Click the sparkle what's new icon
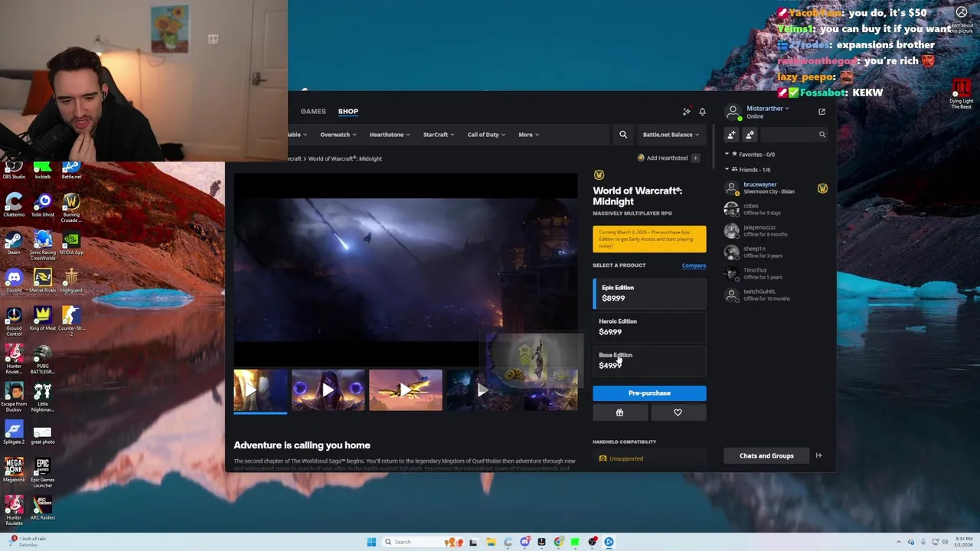 [687, 112]
